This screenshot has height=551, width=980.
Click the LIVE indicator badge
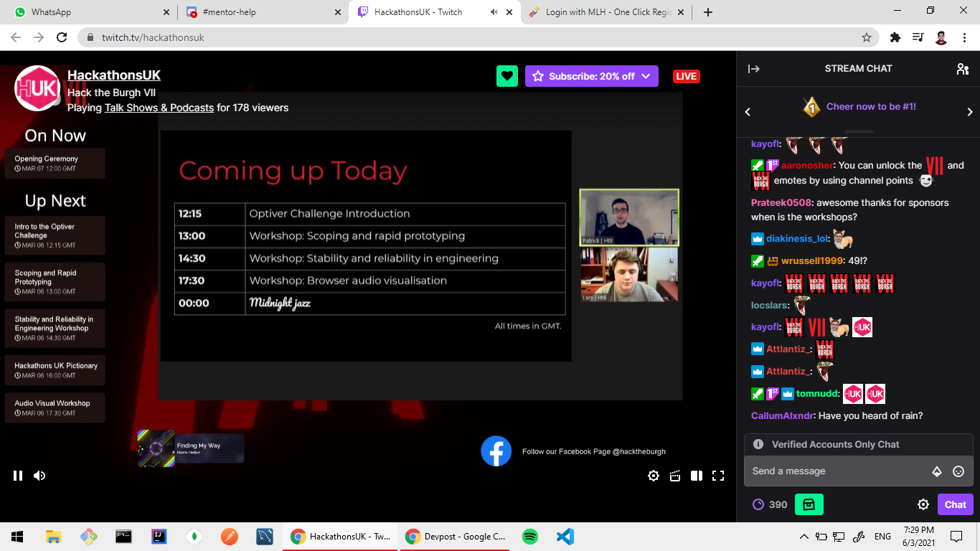click(687, 76)
